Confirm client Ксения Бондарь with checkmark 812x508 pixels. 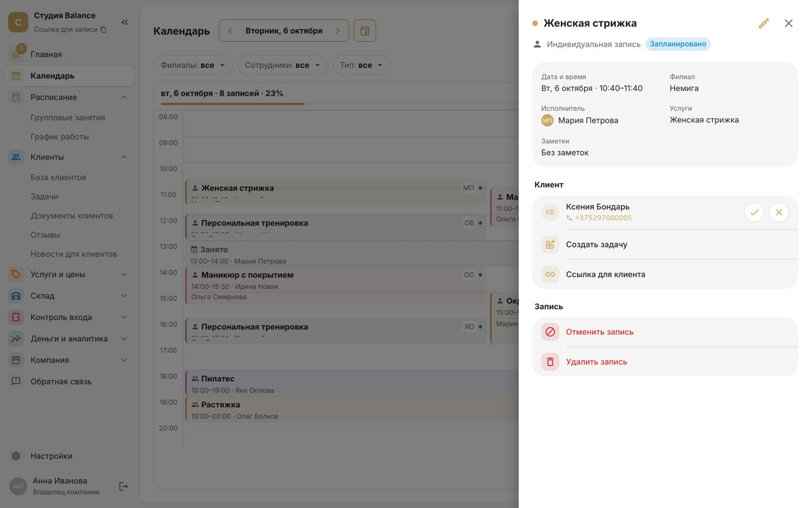[754, 213]
